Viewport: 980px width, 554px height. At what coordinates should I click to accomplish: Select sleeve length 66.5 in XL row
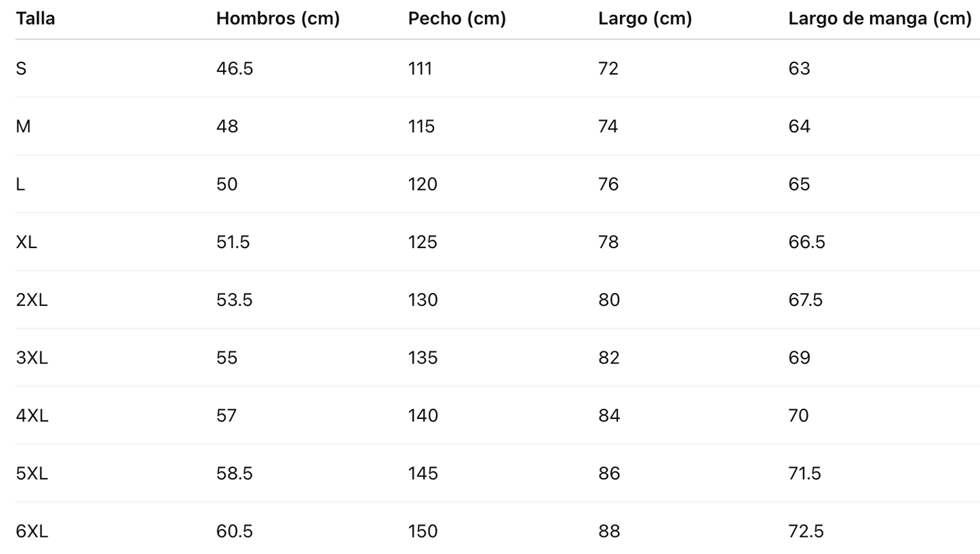pyautogui.click(x=806, y=242)
